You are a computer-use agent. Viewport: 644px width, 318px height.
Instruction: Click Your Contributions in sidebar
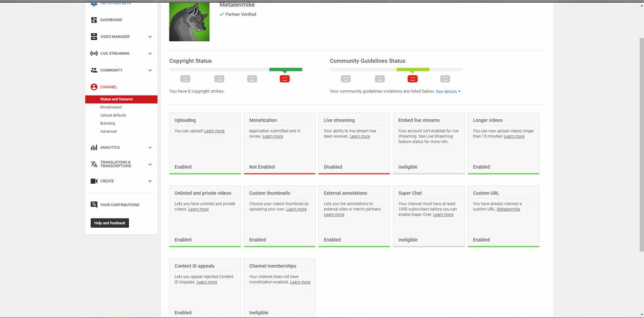pyautogui.click(x=120, y=205)
